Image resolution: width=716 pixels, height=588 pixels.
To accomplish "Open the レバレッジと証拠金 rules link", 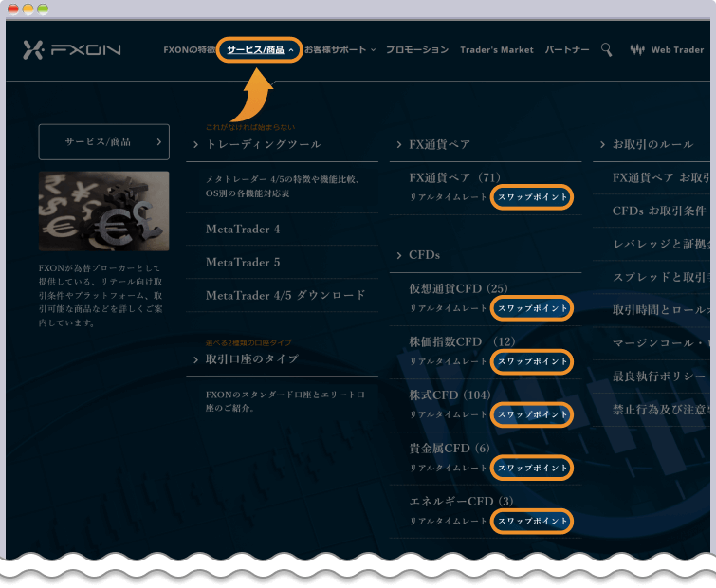I will coord(661,245).
